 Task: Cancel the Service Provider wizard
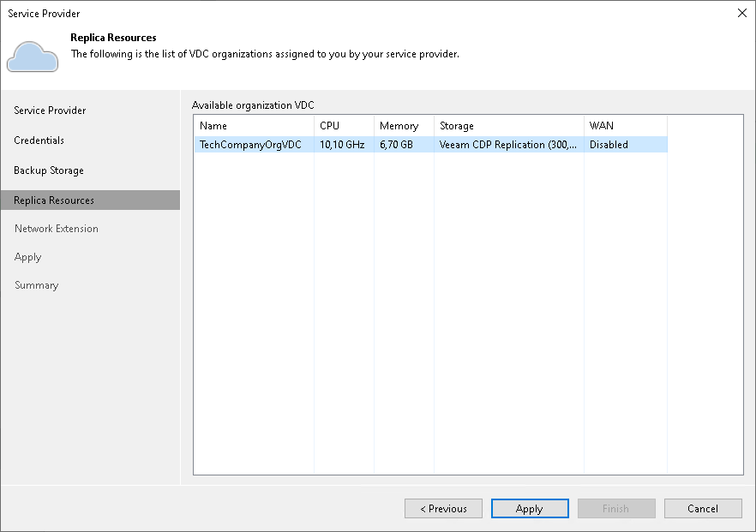tap(703, 508)
